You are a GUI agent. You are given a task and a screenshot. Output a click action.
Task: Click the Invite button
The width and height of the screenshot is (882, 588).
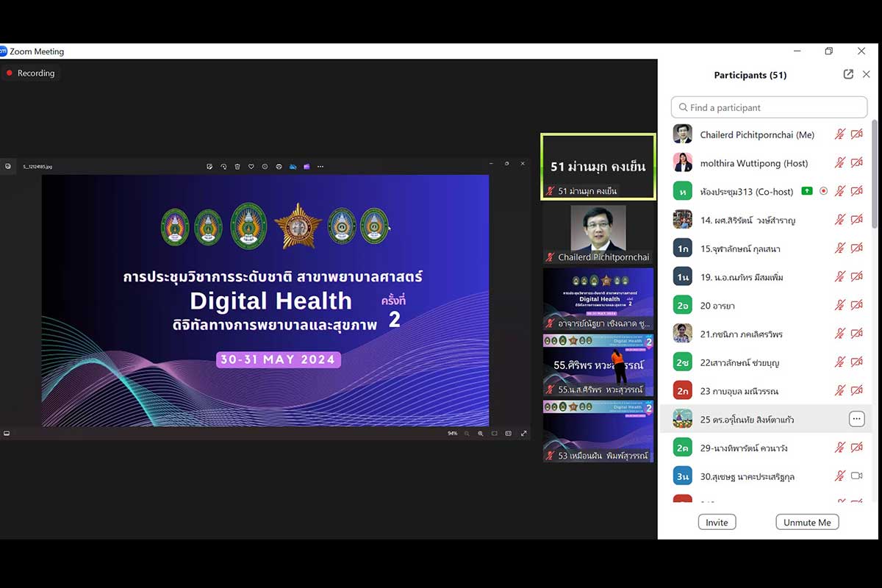point(717,522)
